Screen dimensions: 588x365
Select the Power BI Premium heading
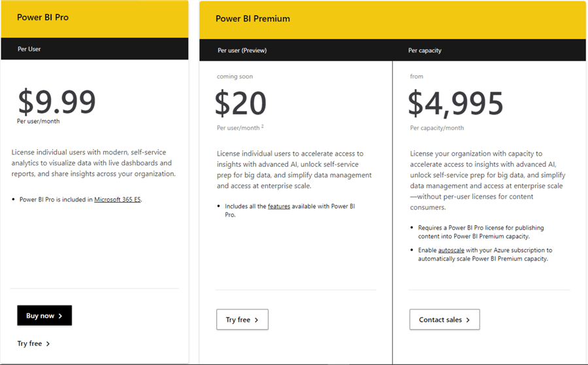coord(253,18)
